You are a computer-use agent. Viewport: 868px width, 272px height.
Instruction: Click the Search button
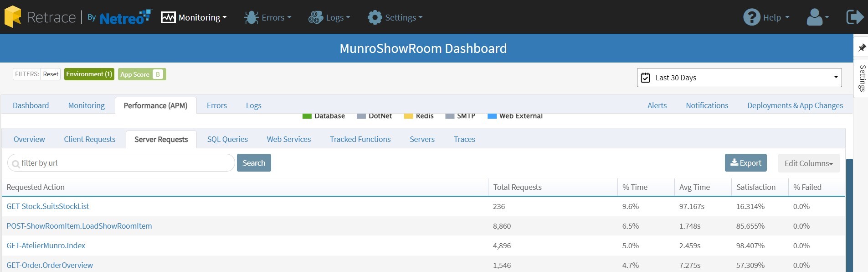[254, 163]
